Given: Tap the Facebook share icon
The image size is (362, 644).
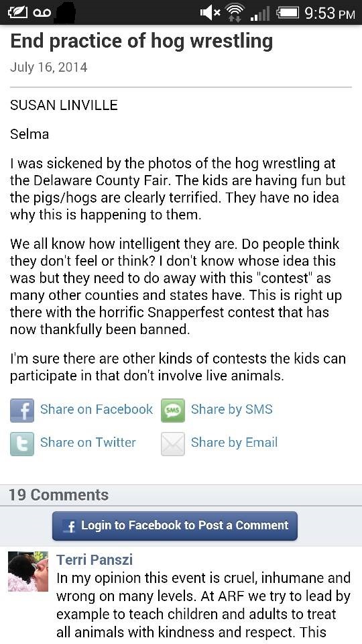Looking at the screenshot, I should pos(21,411).
